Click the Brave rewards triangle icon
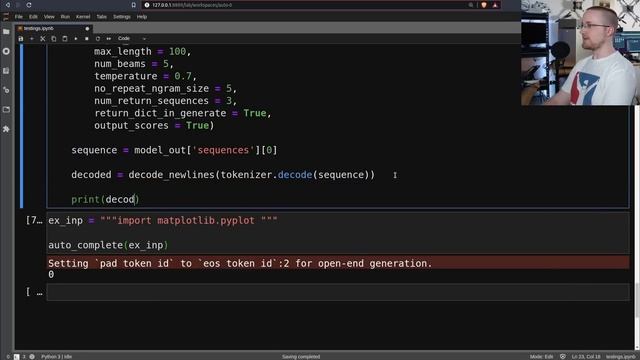This screenshot has height=360, width=640. 495,5
